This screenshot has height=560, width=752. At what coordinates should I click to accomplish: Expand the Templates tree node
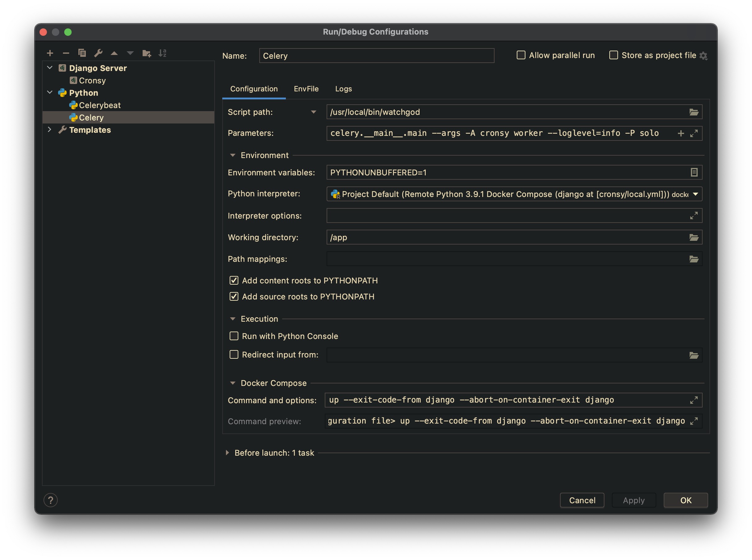(49, 129)
